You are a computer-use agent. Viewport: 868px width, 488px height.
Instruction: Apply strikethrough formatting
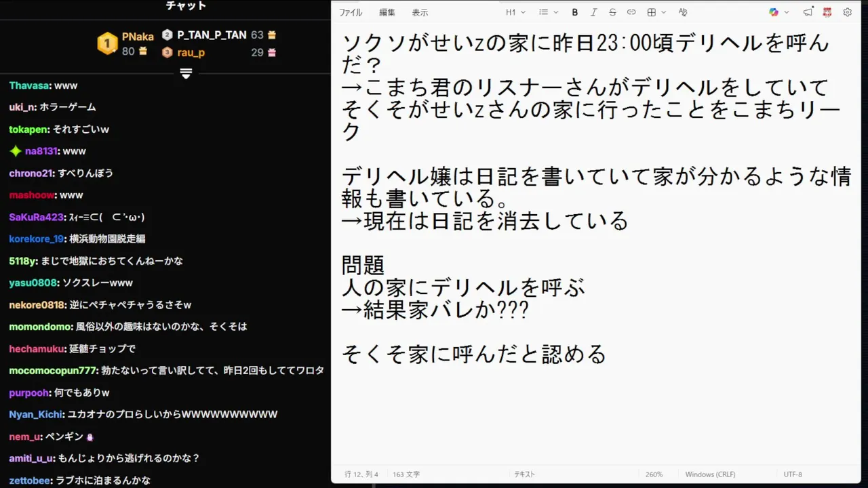(612, 12)
